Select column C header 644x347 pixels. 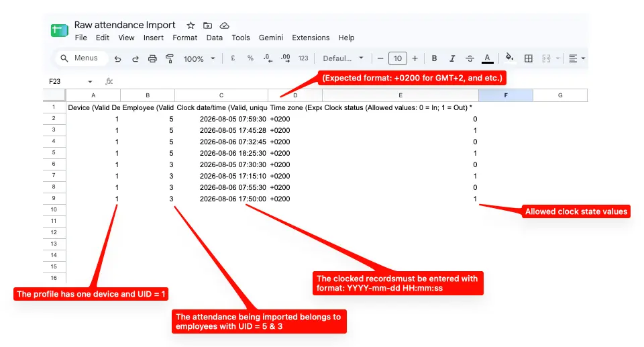[221, 95]
